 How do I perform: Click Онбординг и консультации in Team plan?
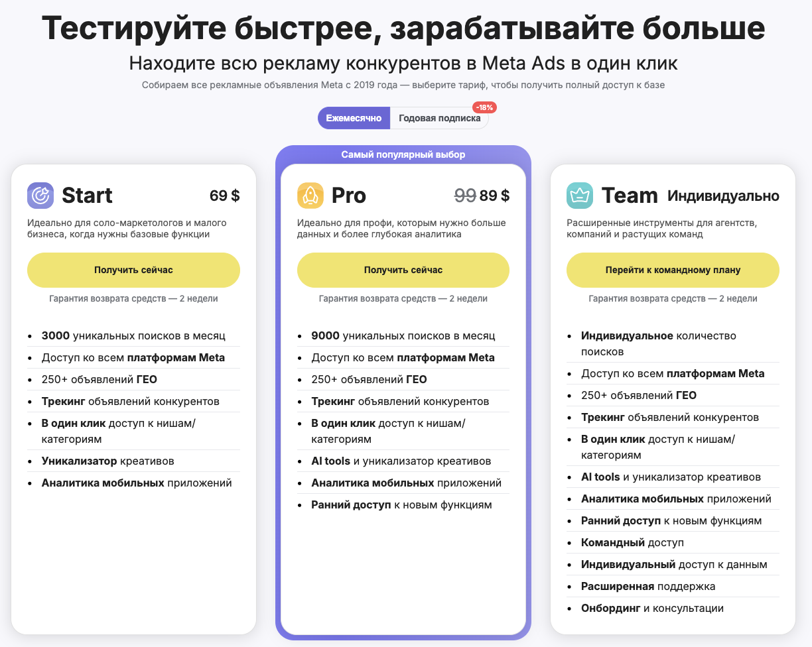point(652,609)
